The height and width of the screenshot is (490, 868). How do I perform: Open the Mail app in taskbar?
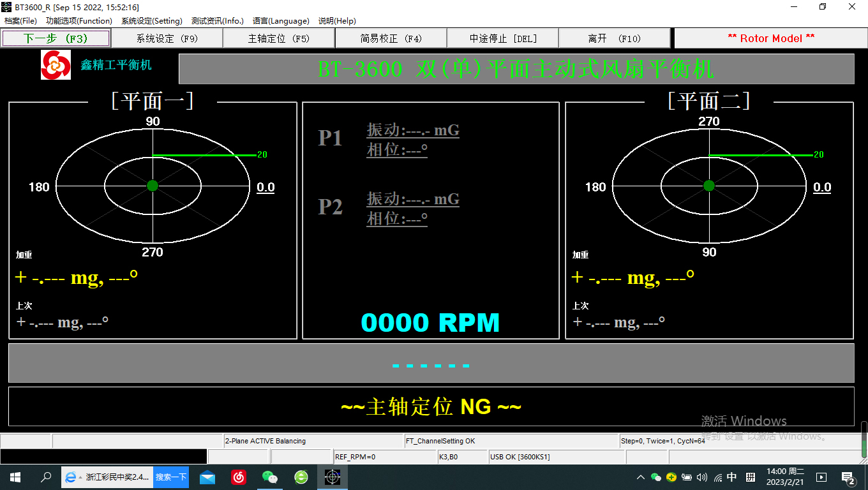pos(207,477)
